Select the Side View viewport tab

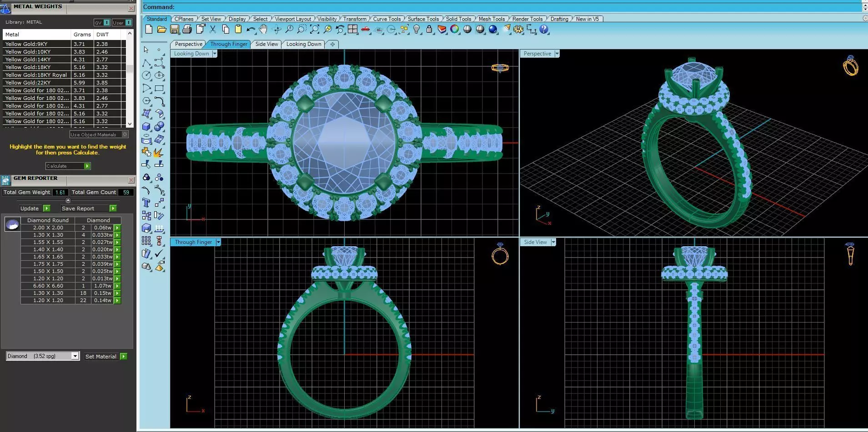coord(266,44)
